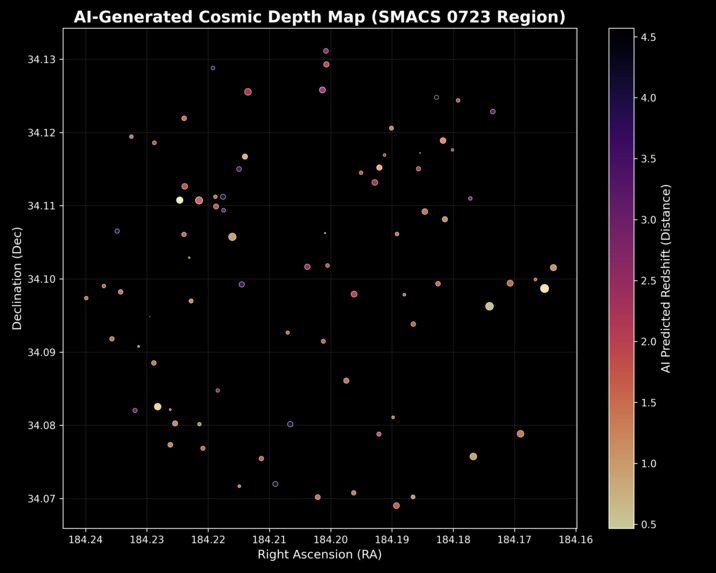Click colorbar tick label 0.5

pos(648,525)
